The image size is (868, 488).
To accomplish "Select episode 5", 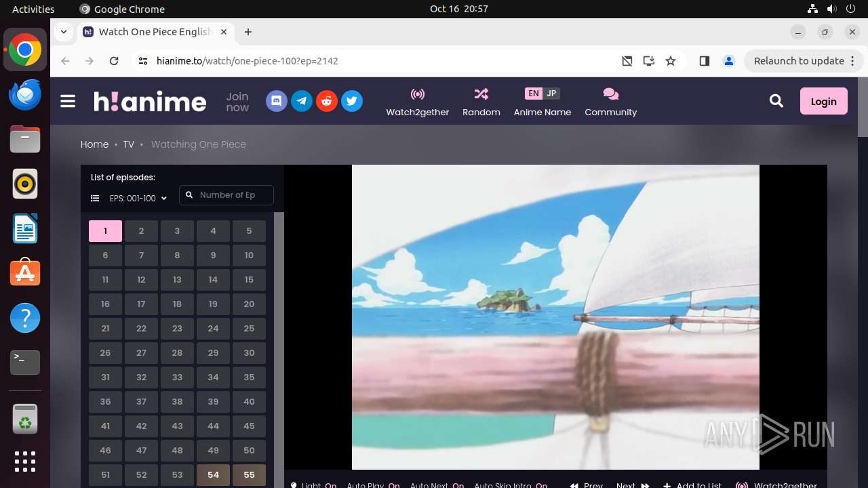I will pos(249,231).
